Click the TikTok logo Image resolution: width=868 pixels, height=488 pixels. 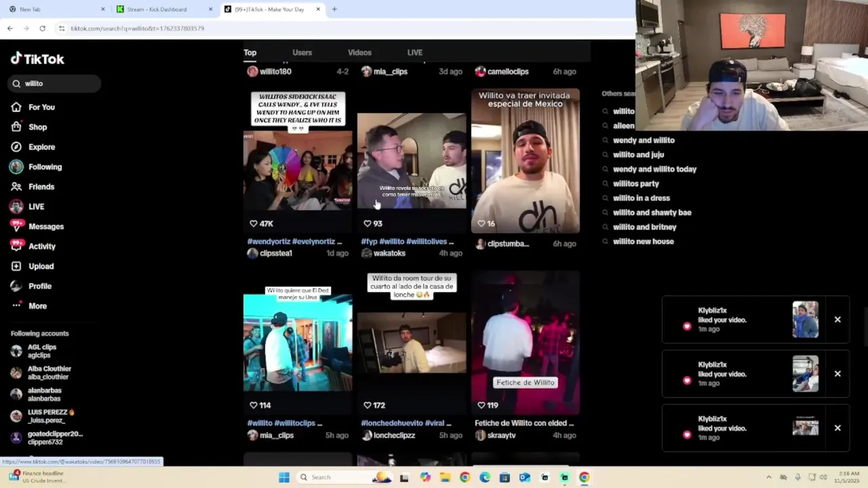click(37, 59)
